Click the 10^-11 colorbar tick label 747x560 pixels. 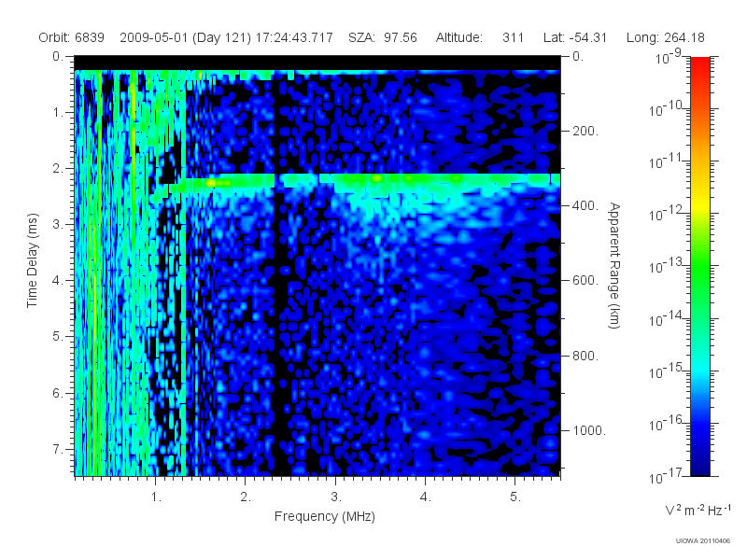pos(667,161)
